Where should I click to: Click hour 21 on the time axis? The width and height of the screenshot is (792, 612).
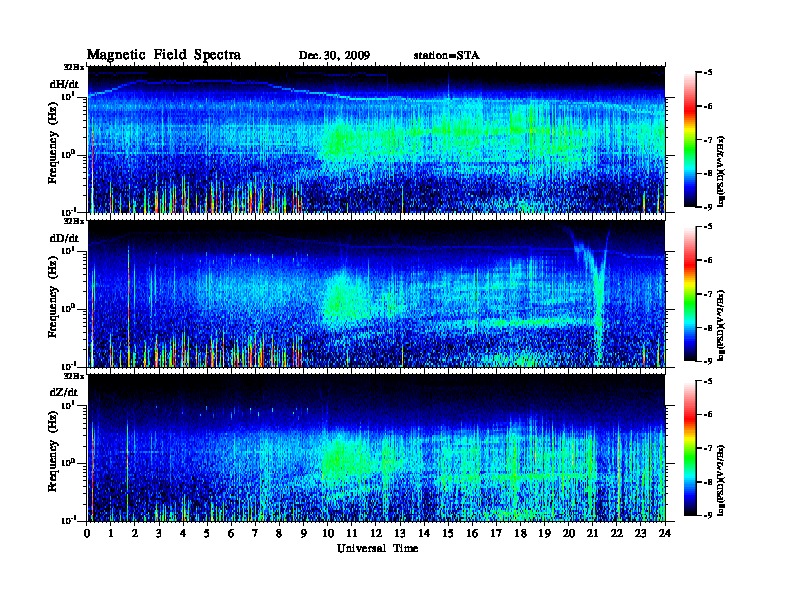[592, 534]
